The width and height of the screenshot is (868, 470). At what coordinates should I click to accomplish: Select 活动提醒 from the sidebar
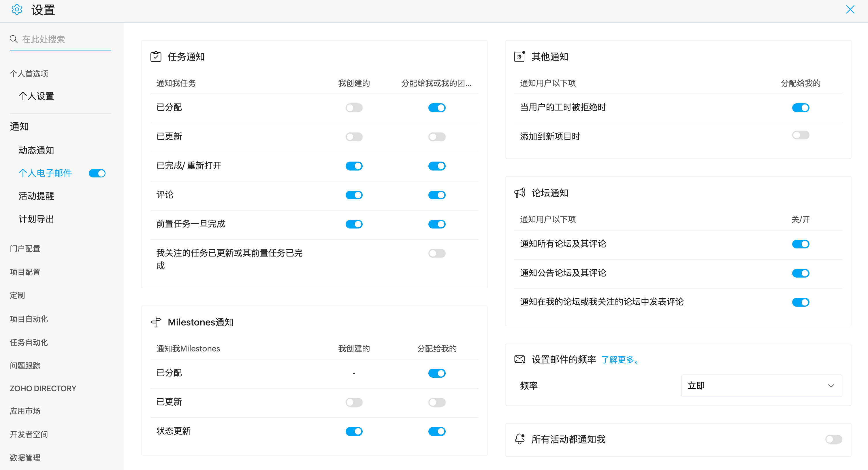(x=36, y=196)
